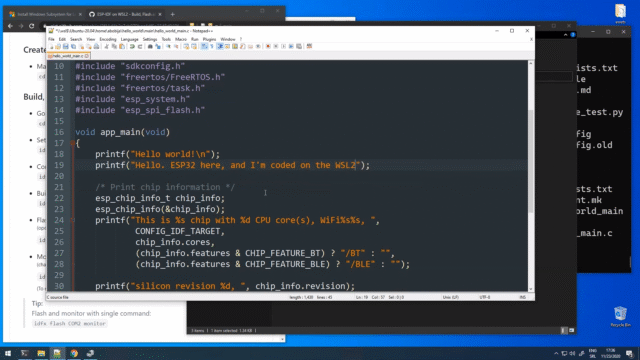The height and width of the screenshot is (360, 640).
Task: Open the Document Map panel icon
Action: click(235, 47)
